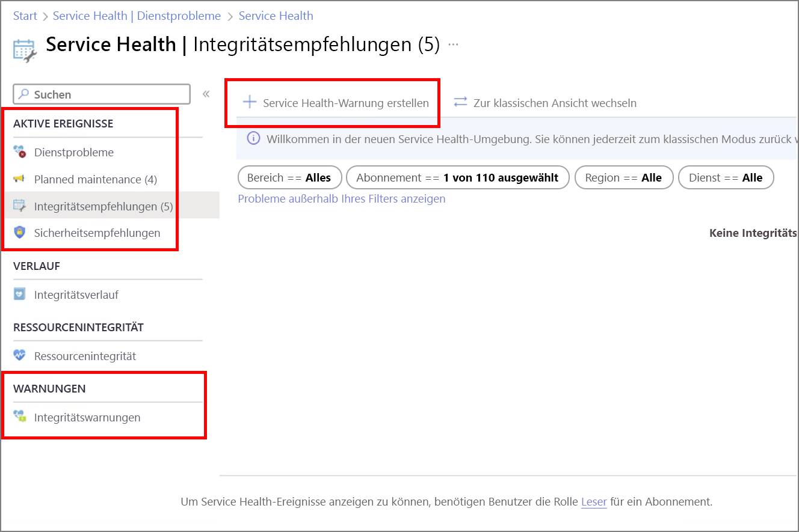Click the RESSOURCENINTEGRITÄT section heading
Viewport: 799px width, 532px height.
coord(78,327)
